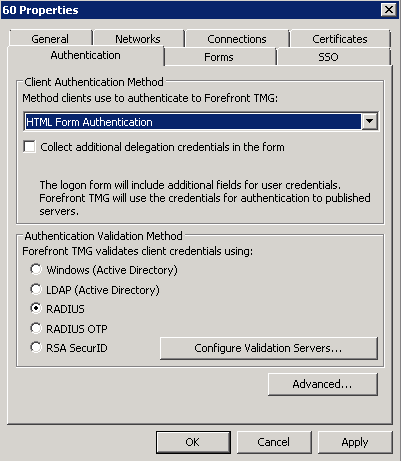Go to the Connections tab
Image resolution: width=401 pixels, height=461 pixels.
point(237,39)
